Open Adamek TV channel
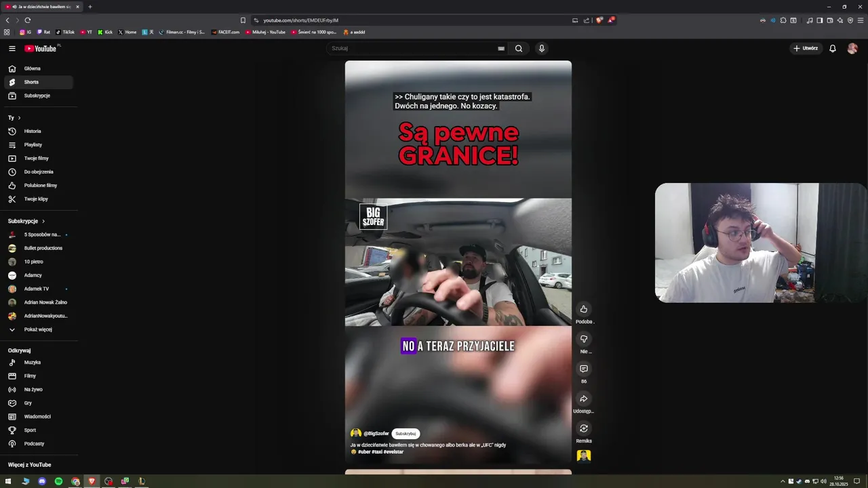 (38, 289)
